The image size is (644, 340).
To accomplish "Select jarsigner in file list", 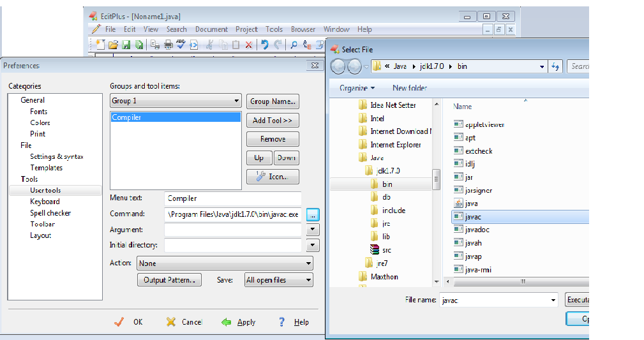I will [479, 190].
